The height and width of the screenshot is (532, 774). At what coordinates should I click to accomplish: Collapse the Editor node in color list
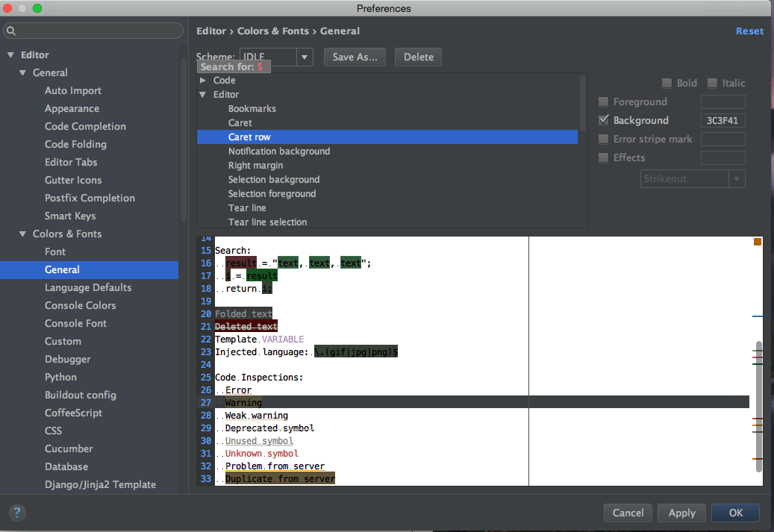(203, 95)
